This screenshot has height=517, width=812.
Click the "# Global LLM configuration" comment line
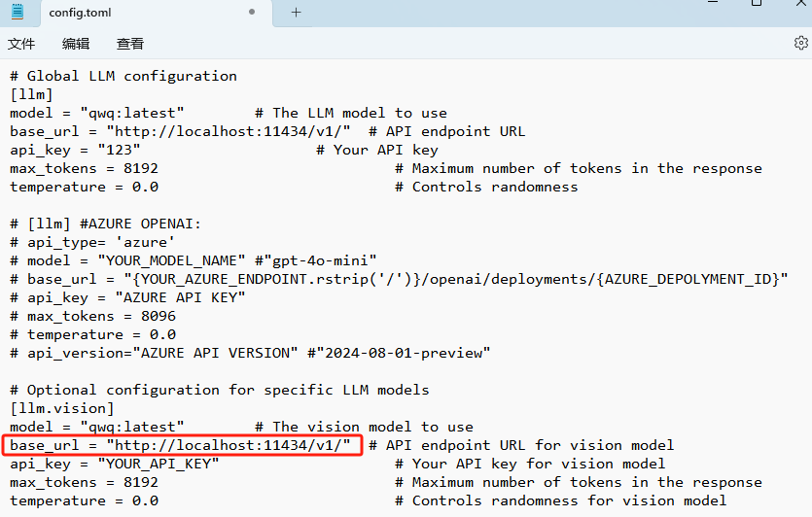coord(124,76)
